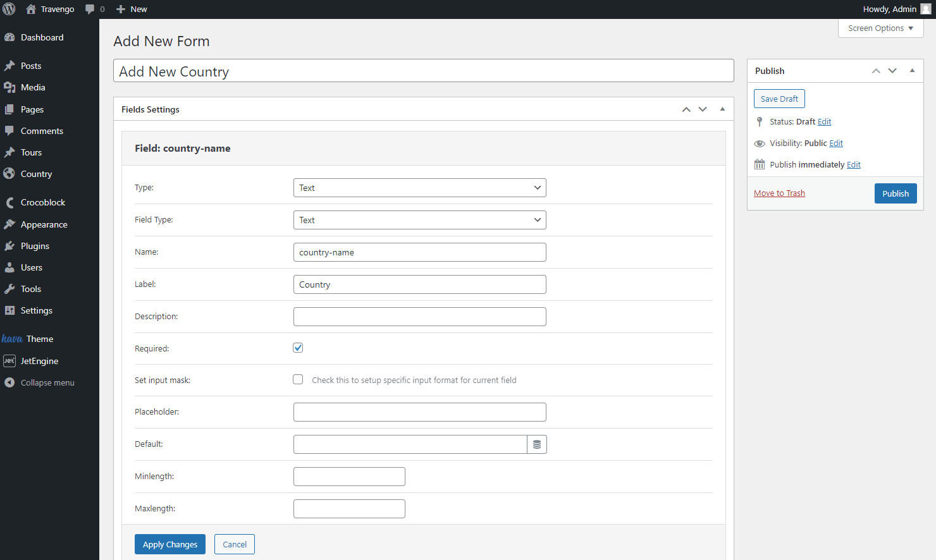Click the Collapse menu arrow icon
936x560 pixels.
pos(9,382)
